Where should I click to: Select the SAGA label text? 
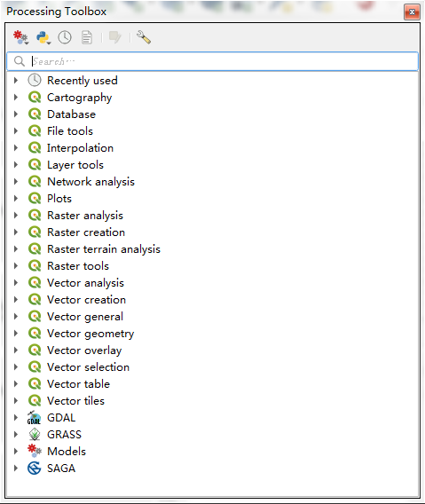click(61, 468)
